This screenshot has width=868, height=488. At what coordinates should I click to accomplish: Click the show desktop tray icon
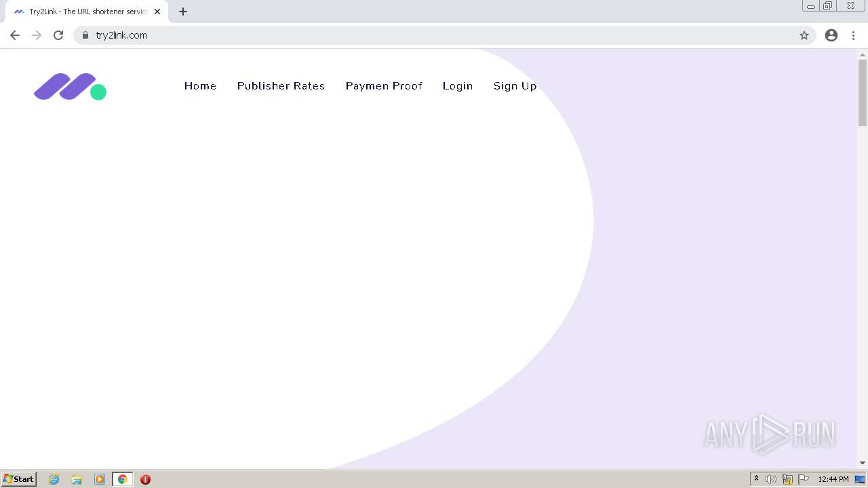pyautogui.click(x=860, y=479)
